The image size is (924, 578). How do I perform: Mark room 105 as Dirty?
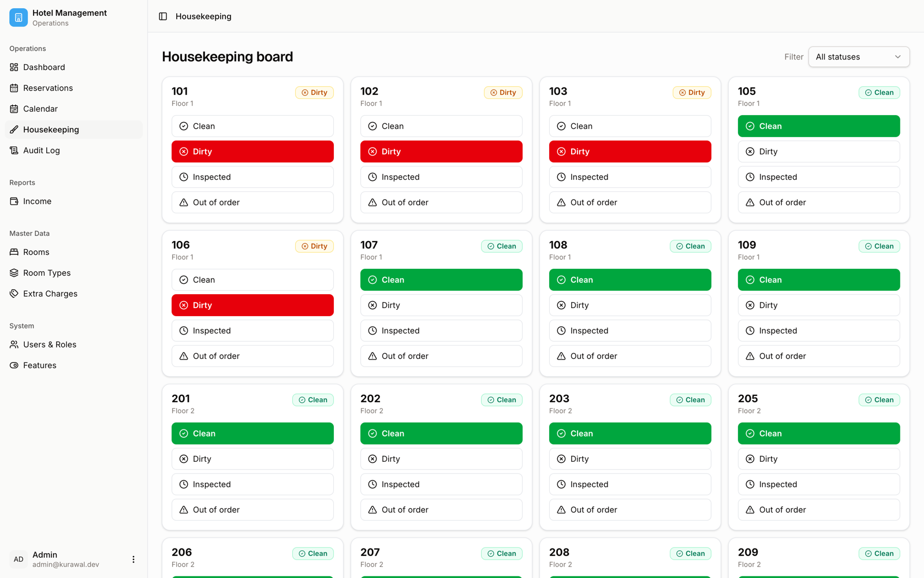click(x=819, y=151)
